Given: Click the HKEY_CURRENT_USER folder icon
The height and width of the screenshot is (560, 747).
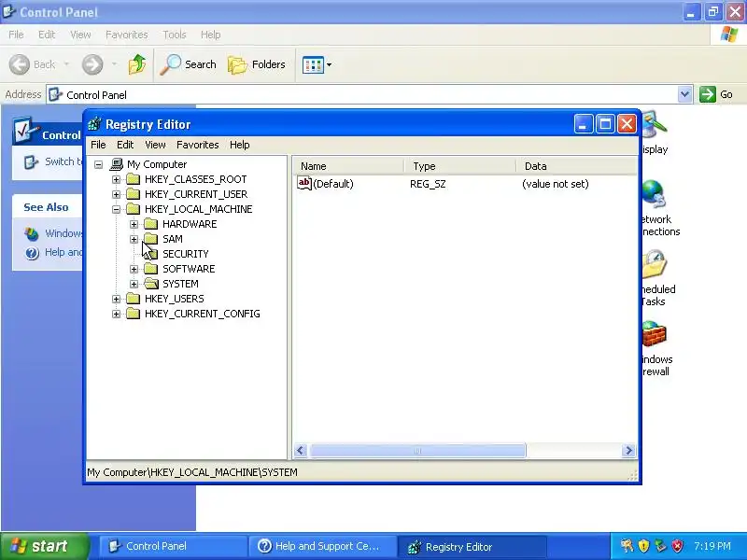Looking at the screenshot, I should coord(133,194).
